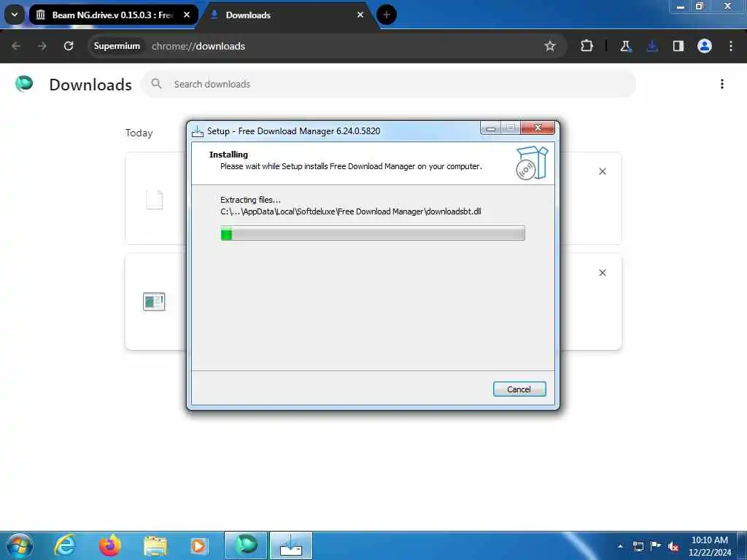Minimize the Setup installer window

tap(491, 128)
